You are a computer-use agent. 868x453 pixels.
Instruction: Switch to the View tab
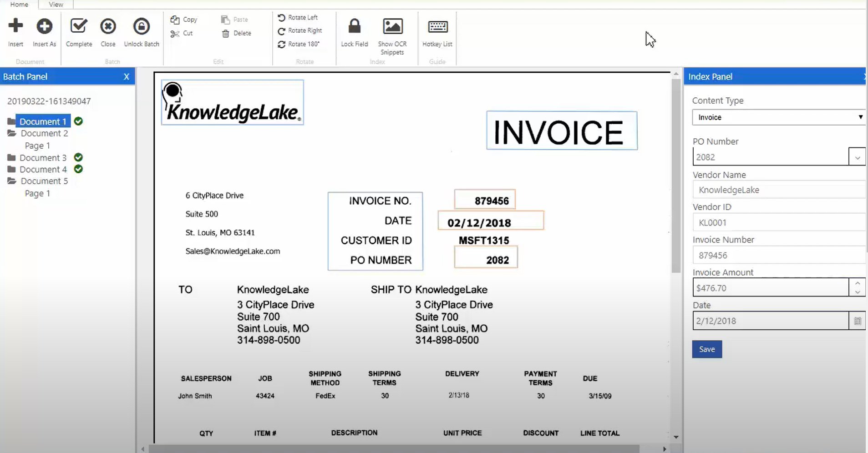[56, 4]
